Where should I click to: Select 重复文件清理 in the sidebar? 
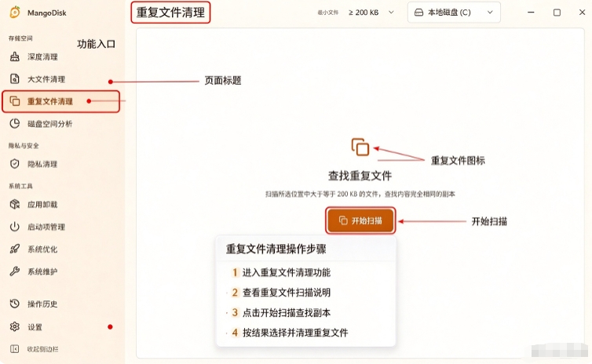[x=60, y=101]
